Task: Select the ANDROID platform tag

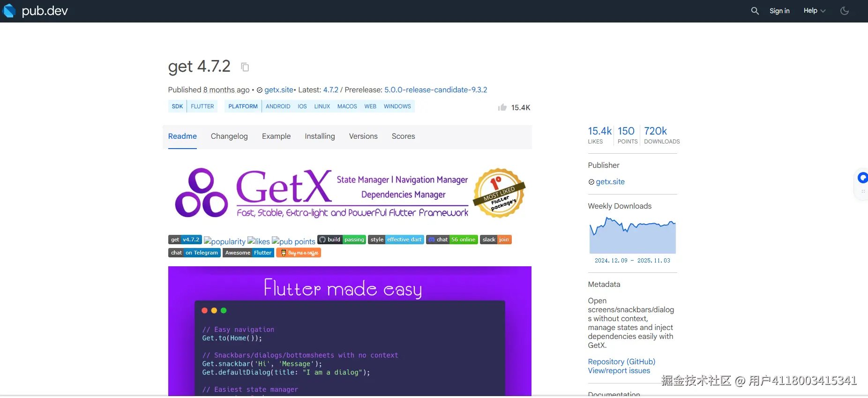Action: (278, 106)
